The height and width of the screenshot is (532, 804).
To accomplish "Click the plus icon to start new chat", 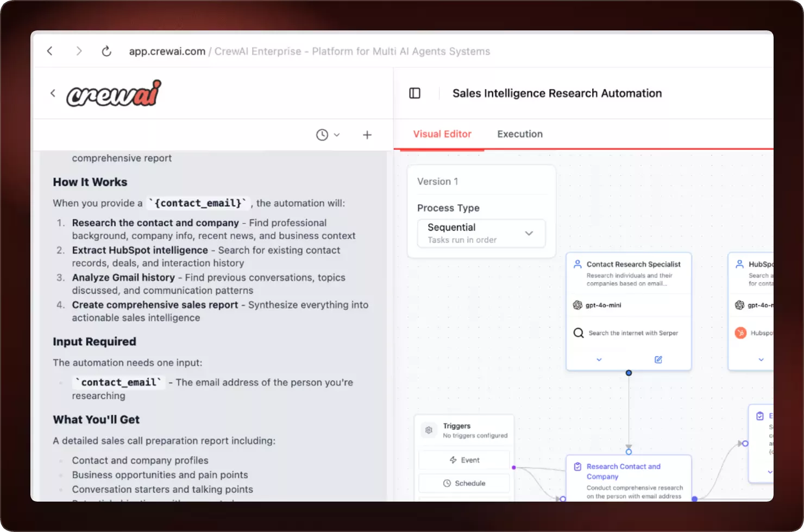I will (367, 135).
